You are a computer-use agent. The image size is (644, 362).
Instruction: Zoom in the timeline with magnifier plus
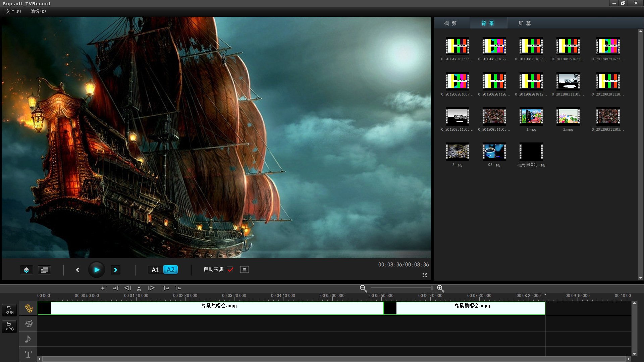click(440, 289)
